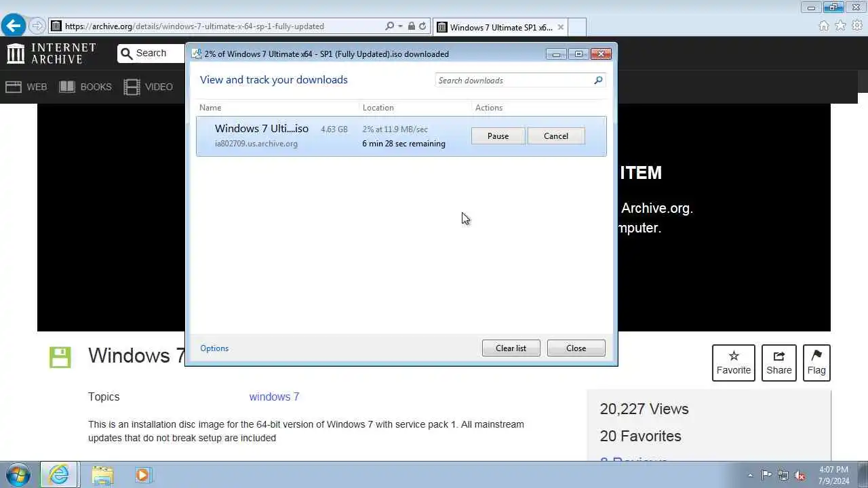The image size is (868, 488).
Task: Click the 20,227 Views text
Action: point(644,409)
